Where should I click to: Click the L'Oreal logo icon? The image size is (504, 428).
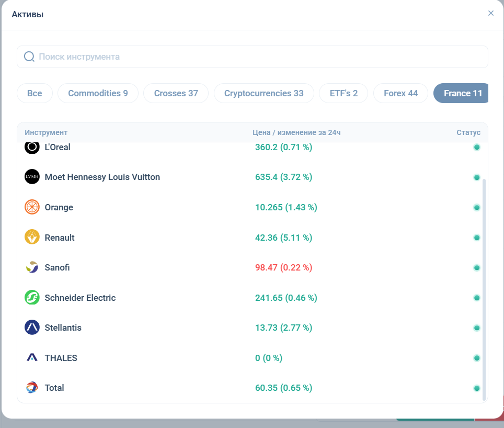coord(32,148)
